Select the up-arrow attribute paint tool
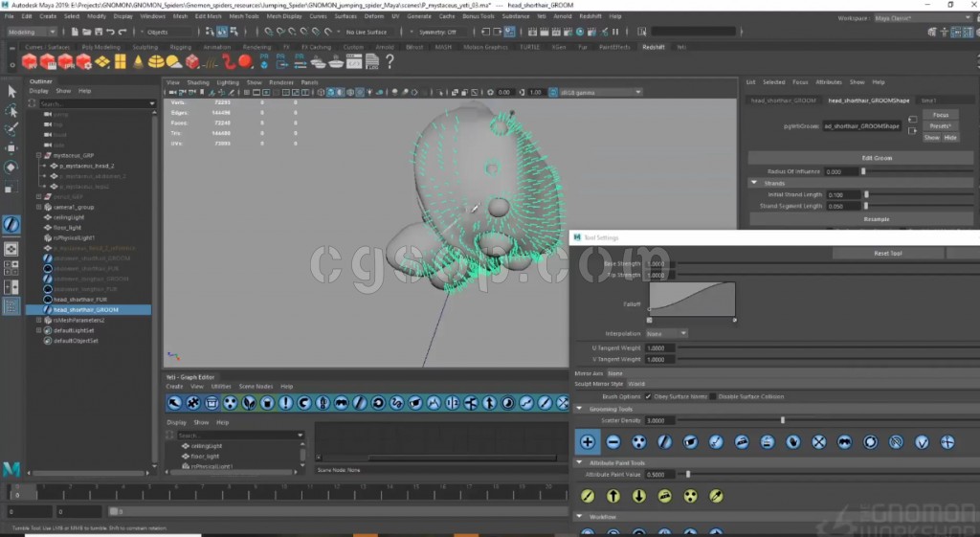The height and width of the screenshot is (537, 980). point(613,496)
